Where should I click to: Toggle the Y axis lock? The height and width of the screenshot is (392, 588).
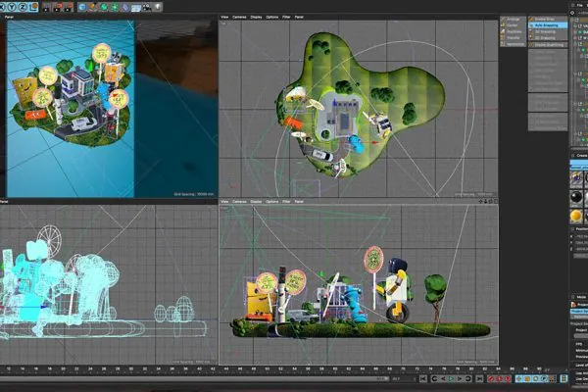coord(12,7)
